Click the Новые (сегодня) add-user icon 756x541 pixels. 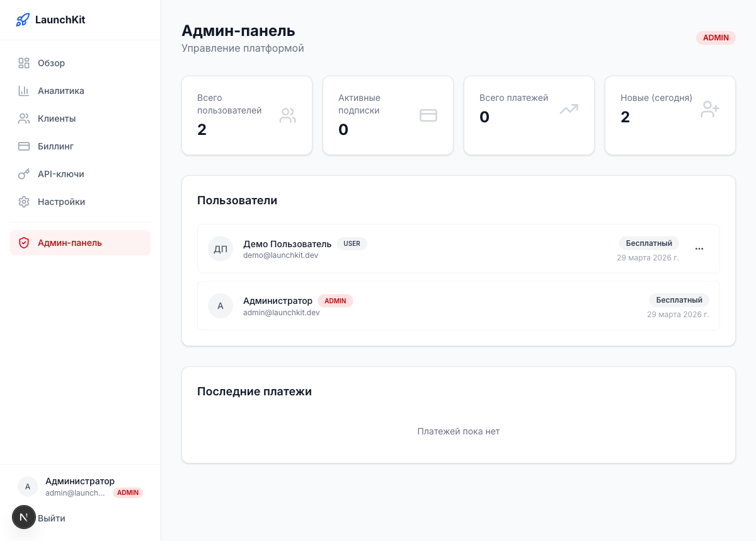(710, 109)
